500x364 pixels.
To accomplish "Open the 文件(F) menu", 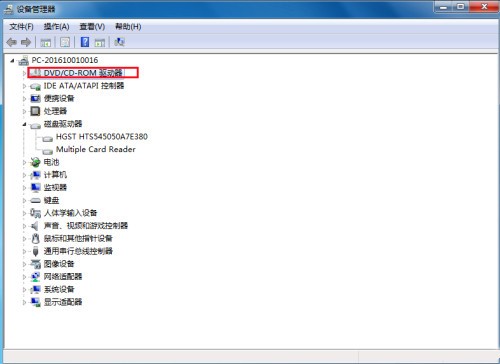I will pyautogui.click(x=21, y=27).
